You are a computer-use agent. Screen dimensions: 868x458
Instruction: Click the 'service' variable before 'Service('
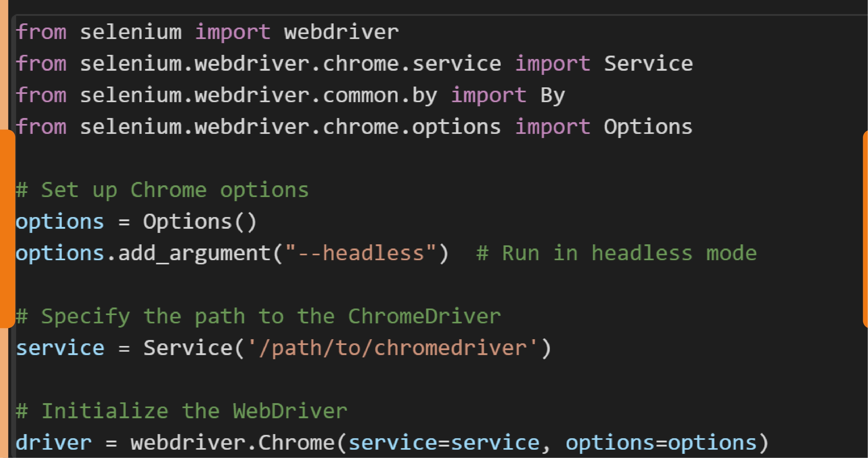[x=60, y=348]
